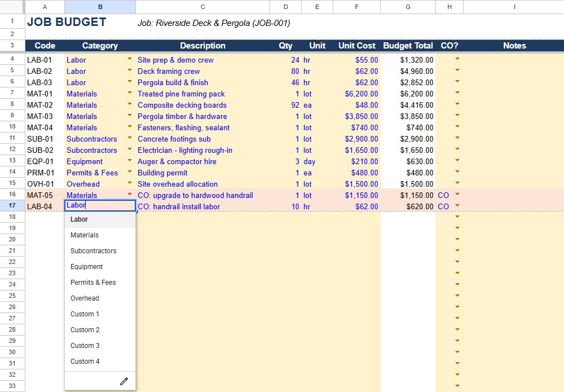The width and height of the screenshot is (564, 392).
Task: Pick Subcontractors from the dropdown list
Action: (x=100, y=251)
